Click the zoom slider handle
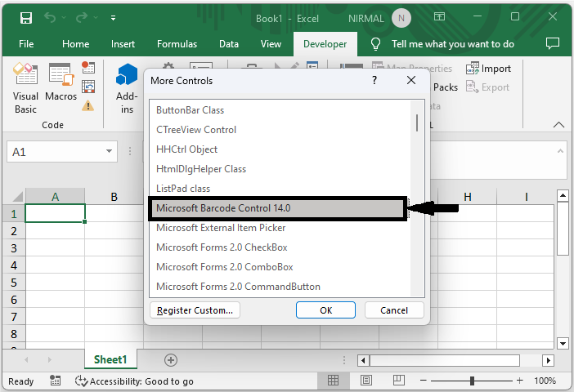Viewport: 574px width, 392px height. (473, 381)
